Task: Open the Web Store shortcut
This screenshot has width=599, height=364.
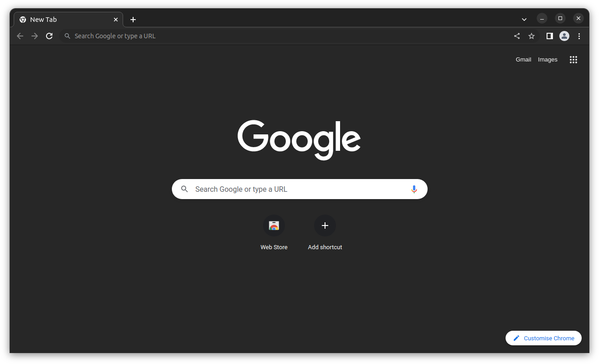Action: [274, 225]
